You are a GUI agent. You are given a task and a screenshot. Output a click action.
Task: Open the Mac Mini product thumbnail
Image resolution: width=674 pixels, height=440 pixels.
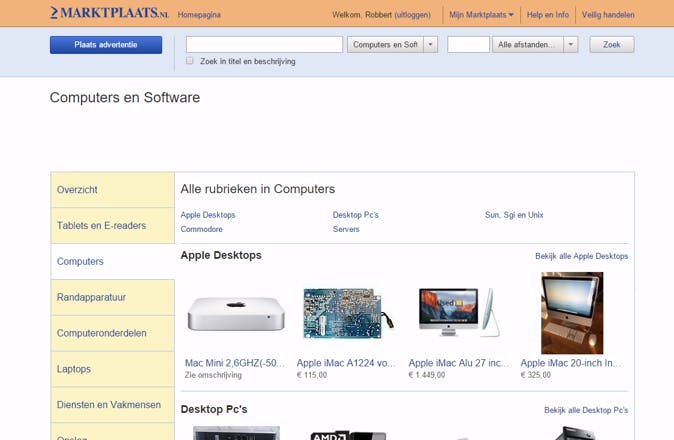point(236,314)
